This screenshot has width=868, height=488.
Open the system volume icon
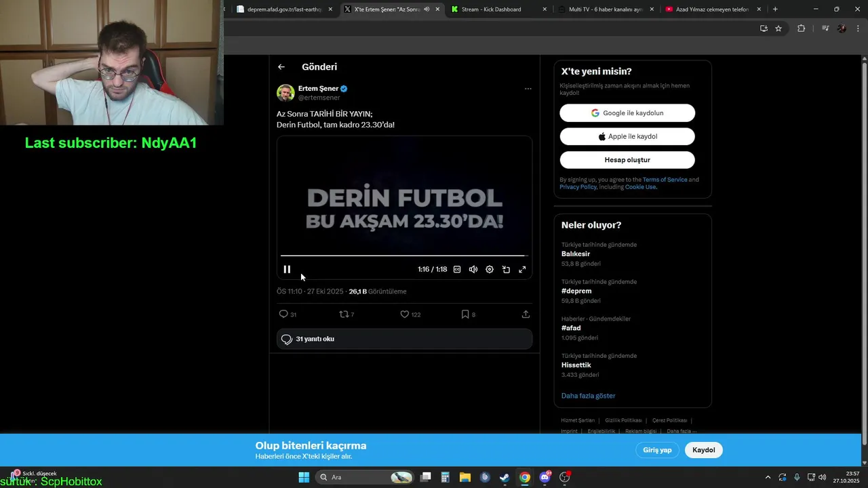(x=823, y=477)
